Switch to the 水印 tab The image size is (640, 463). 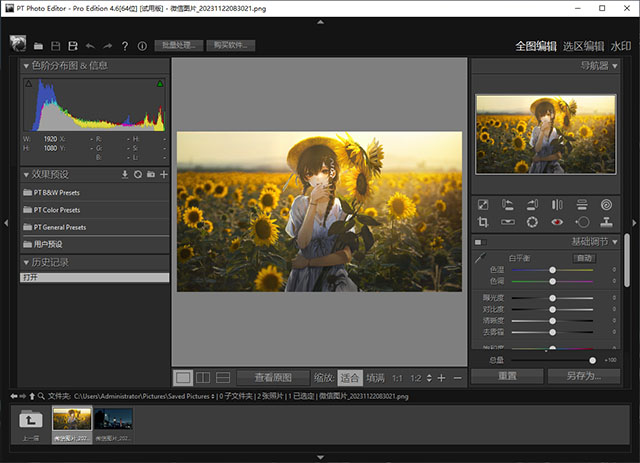(x=621, y=46)
